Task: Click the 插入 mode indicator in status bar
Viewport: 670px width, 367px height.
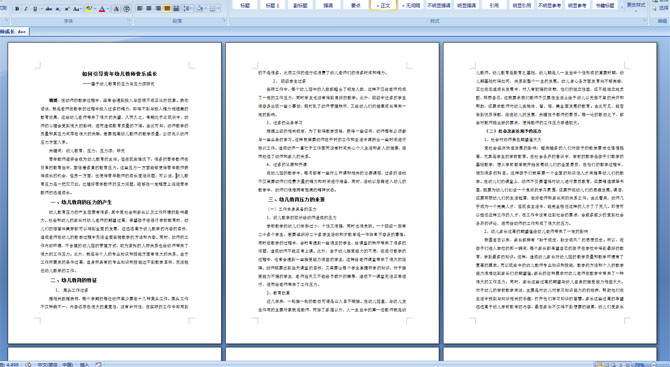Action: tap(84, 364)
